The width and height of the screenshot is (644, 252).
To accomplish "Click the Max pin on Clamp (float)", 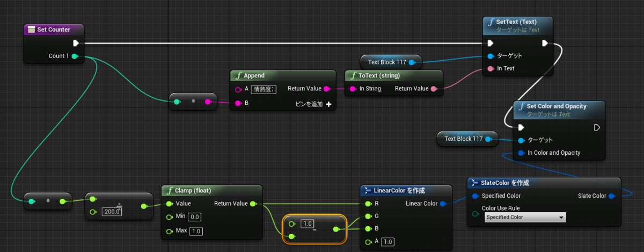I will click(x=170, y=231).
